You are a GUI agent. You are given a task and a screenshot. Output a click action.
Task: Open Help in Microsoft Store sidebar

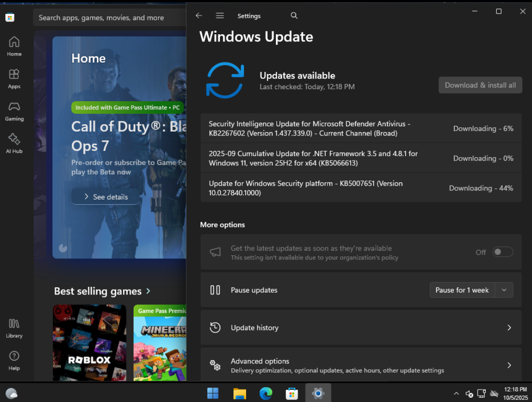pos(14,361)
